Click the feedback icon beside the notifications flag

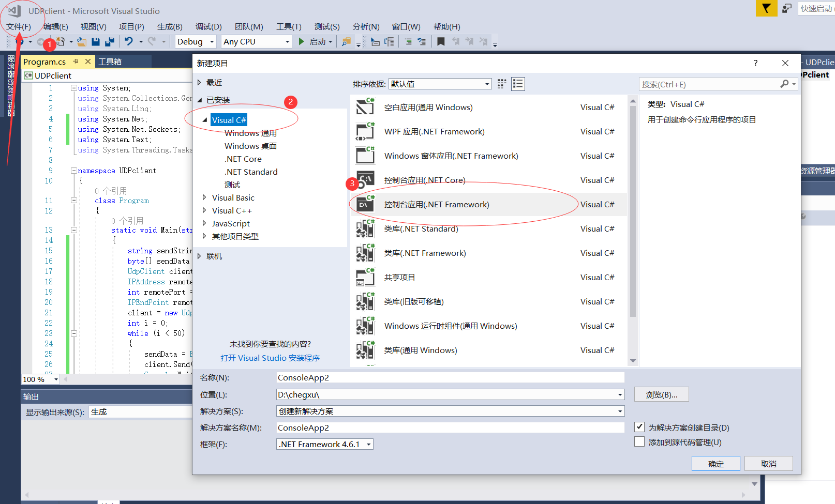(787, 8)
